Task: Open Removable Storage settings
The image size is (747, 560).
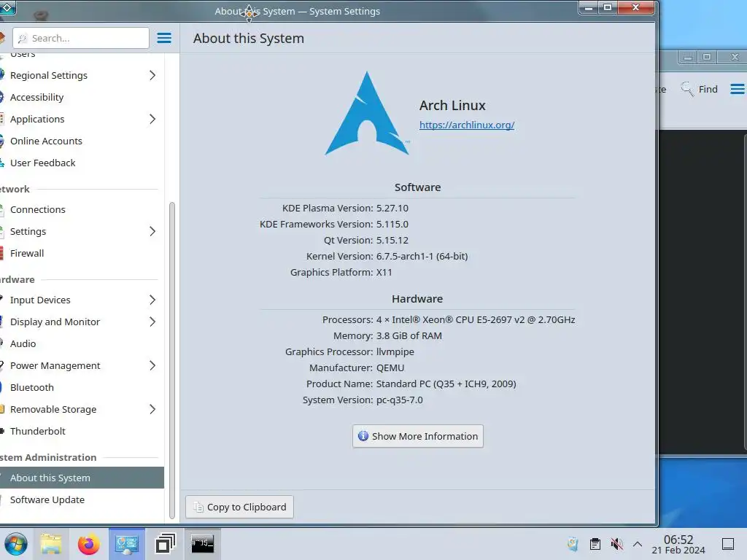Action: (81, 410)
